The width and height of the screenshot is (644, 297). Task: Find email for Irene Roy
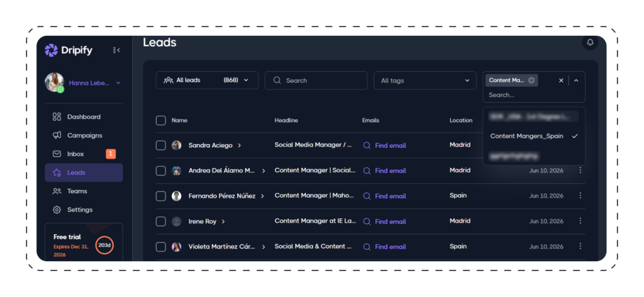point(385,222)
